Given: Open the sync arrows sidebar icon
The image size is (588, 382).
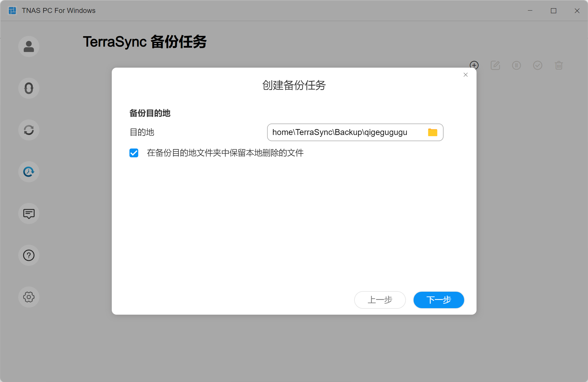Looking at the screenshot, I should tap(29, 130).
